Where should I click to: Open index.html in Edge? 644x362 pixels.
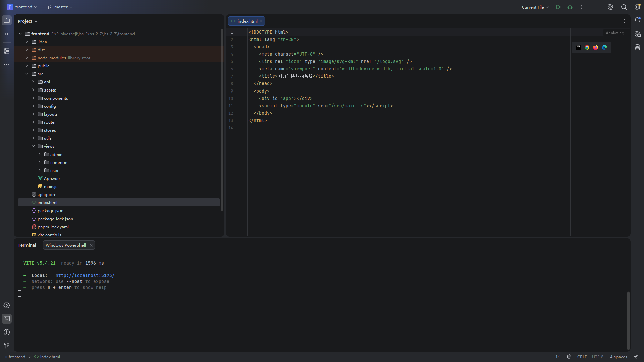604,47
